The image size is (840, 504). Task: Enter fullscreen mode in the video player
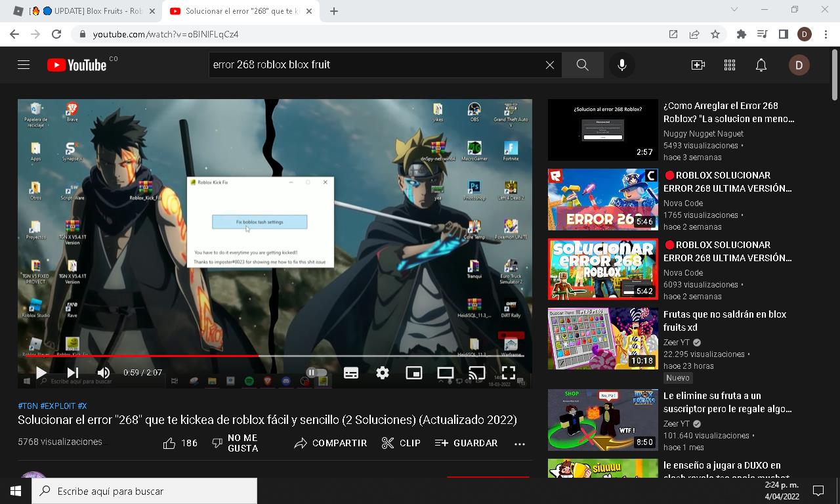[508, 373]
